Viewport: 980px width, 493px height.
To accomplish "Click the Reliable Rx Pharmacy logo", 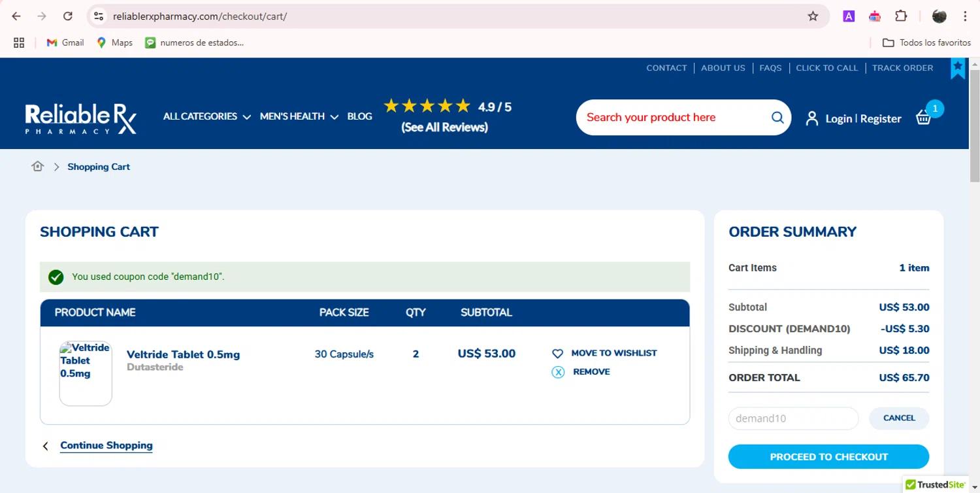I will point(81,118).
